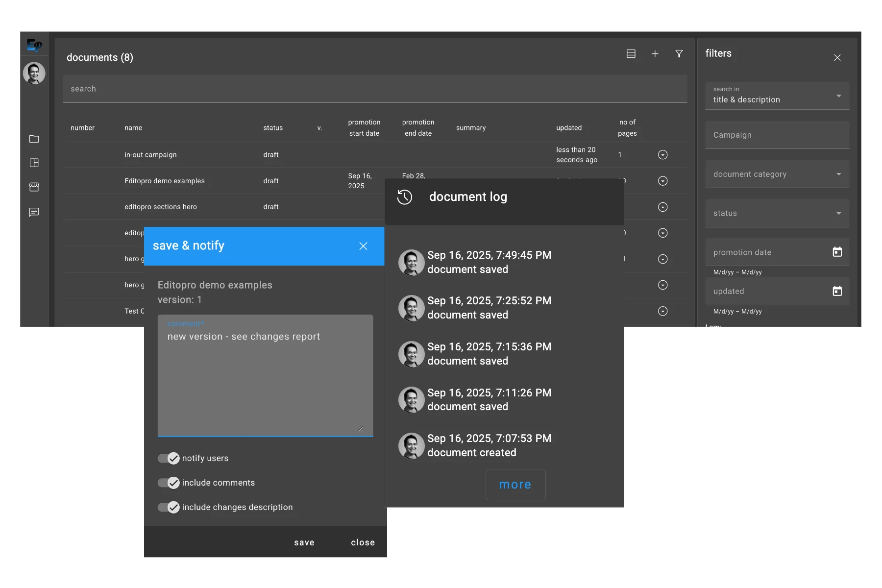Viewport: 882px width, 588px height.
Task: Expand the in-out campaign row chevron
Action: point(663,154)
